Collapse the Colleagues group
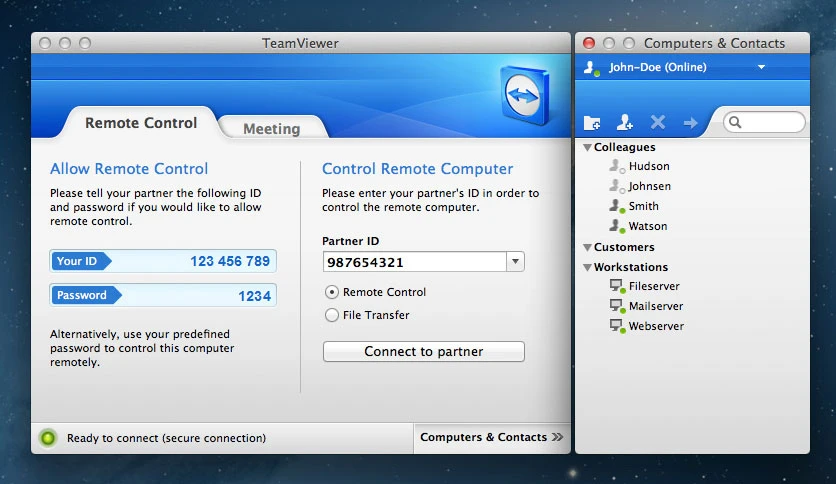Viewport: 836px width, 484px height. coord(588,148)
